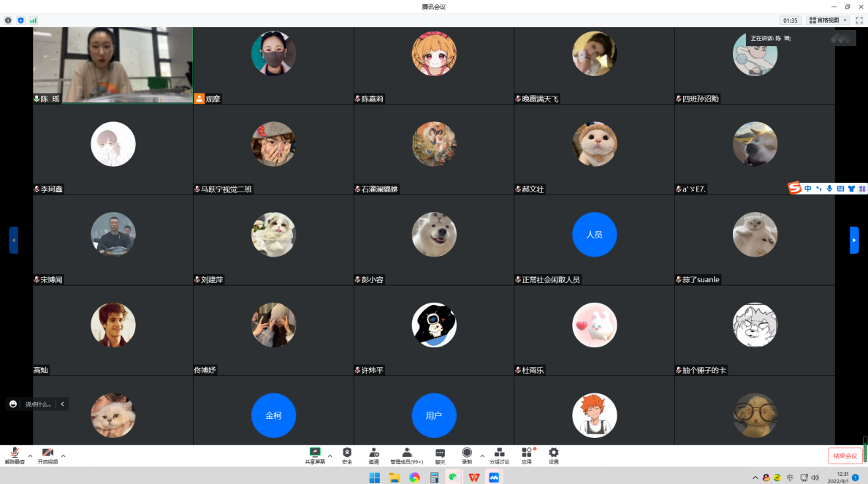Expand video options arrow beside 开启视频
The image size is (868, 484).
click(64, 455)
